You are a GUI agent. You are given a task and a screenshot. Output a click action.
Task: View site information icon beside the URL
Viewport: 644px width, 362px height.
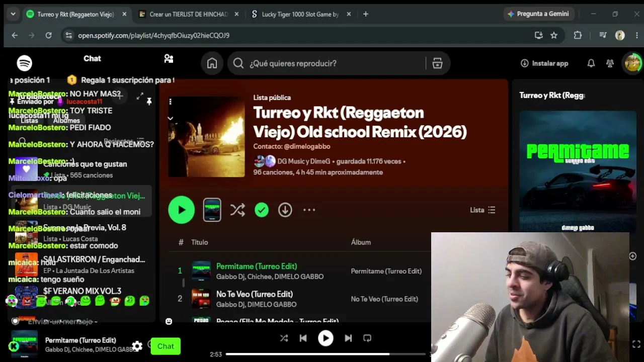click(x=68, y=35)
